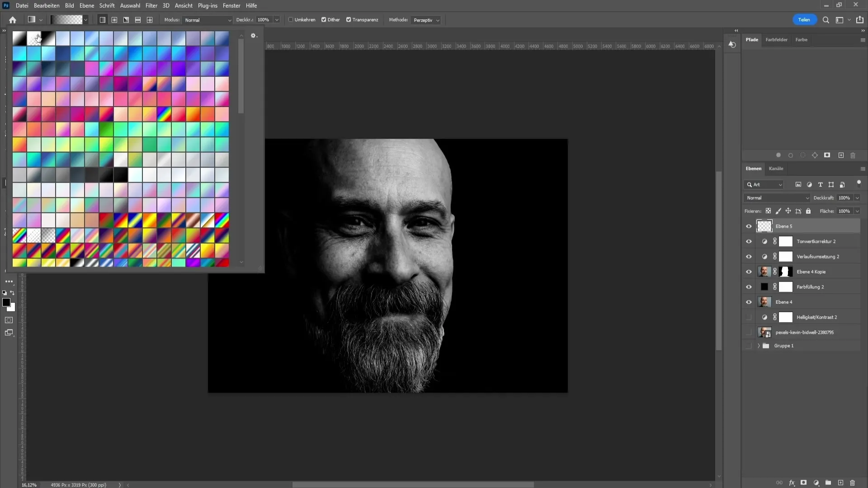Viewport: 868px width, 488px height.
Task: Uncheck the Transparenz checkbox
Action: 349,20
